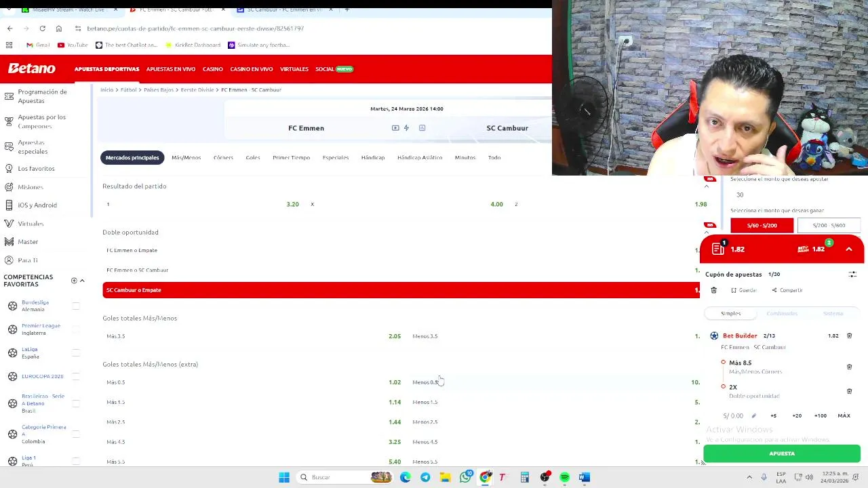The image size is (868, 488).
Task: Set the stake to MÁX
Action: click(844, 415)
